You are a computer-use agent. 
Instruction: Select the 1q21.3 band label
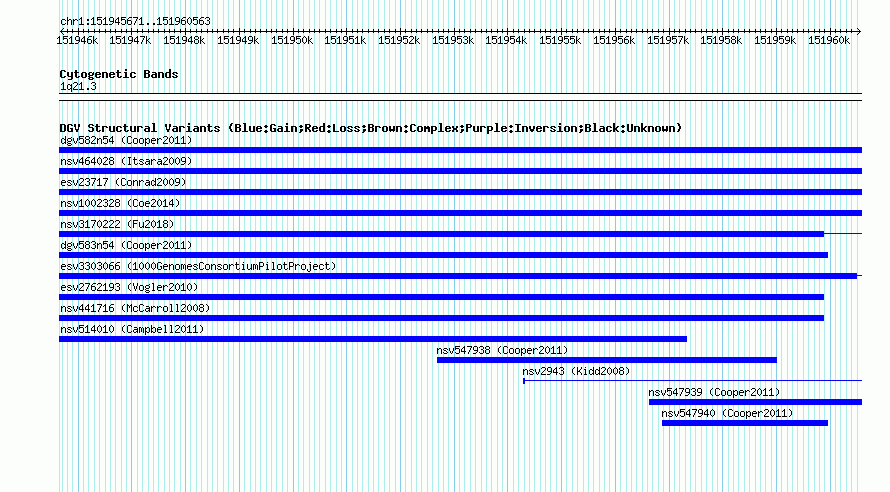78,86
